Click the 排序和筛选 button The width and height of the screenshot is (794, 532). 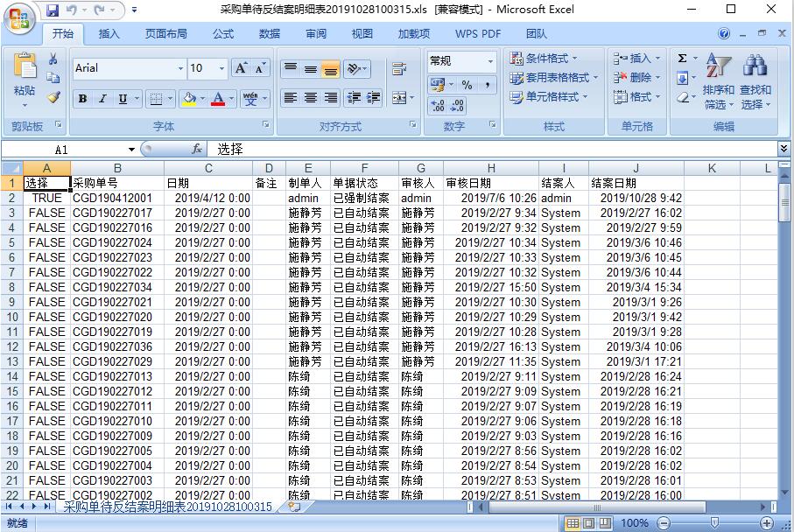[718, 83]
